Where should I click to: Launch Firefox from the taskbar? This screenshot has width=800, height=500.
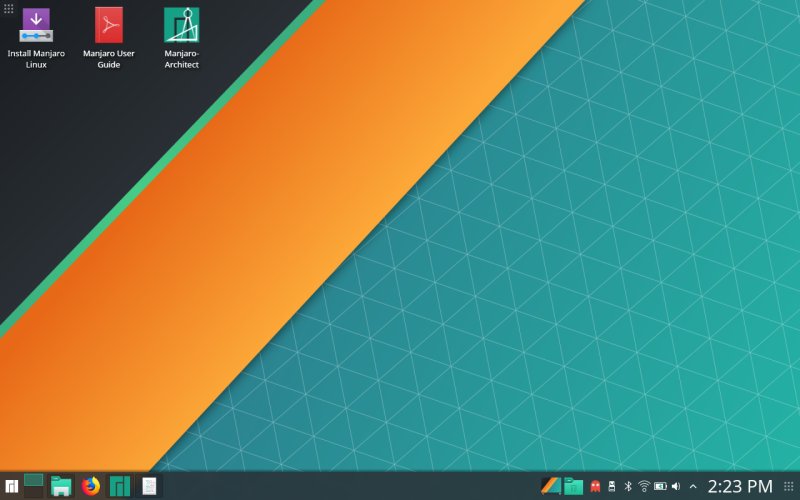tap(91, 486)
